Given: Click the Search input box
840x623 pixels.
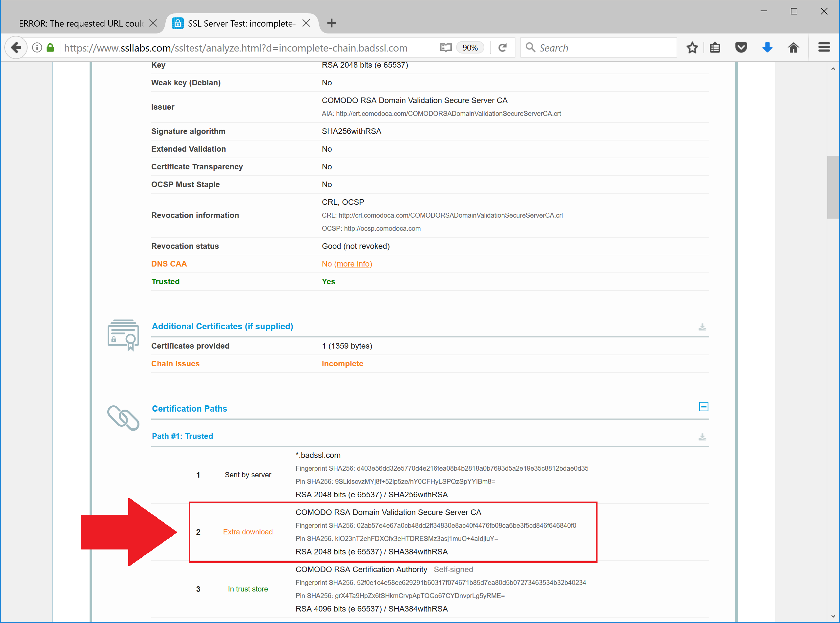Looking at the screenshot, I should tap(599, 48).
